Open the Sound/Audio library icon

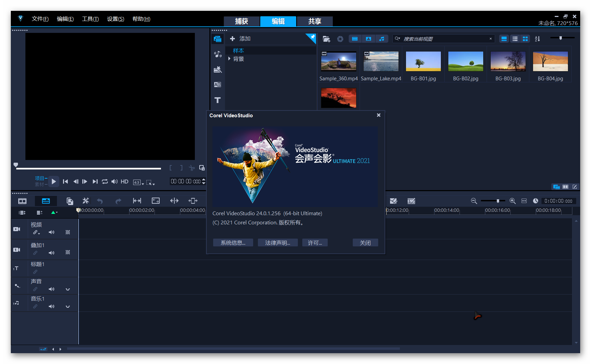tap(218, 54)
